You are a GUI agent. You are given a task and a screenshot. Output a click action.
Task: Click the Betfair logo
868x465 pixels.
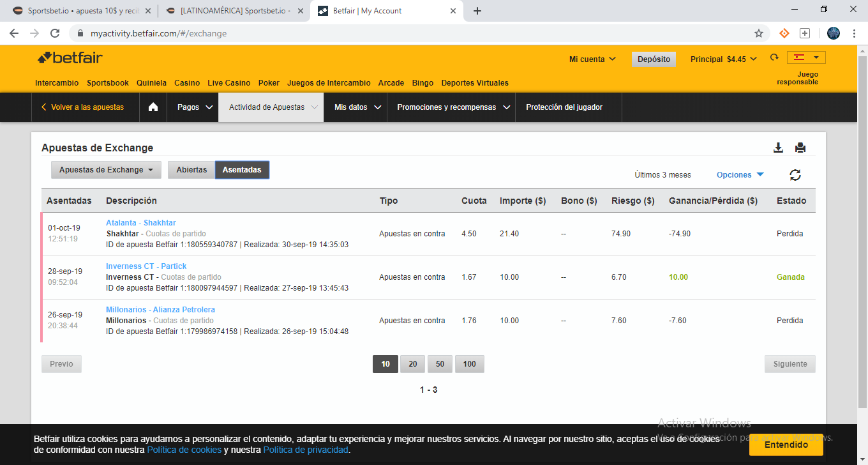tap(70, 58)
